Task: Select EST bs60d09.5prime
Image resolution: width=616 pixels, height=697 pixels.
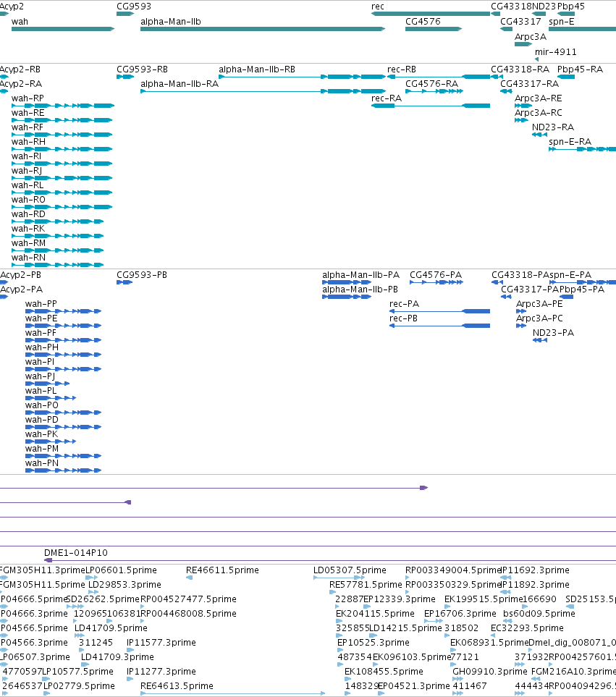Action: [507, 620]
